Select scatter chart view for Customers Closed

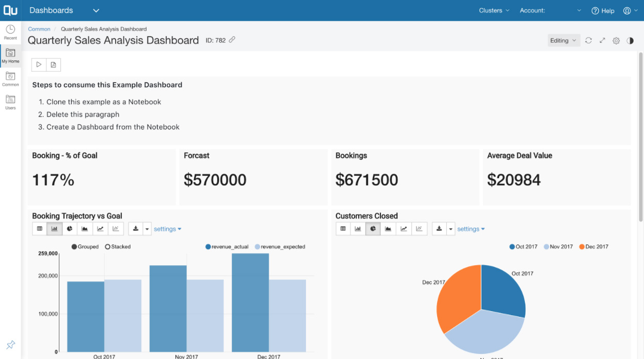pyautogui.click(x=419, y=229)
